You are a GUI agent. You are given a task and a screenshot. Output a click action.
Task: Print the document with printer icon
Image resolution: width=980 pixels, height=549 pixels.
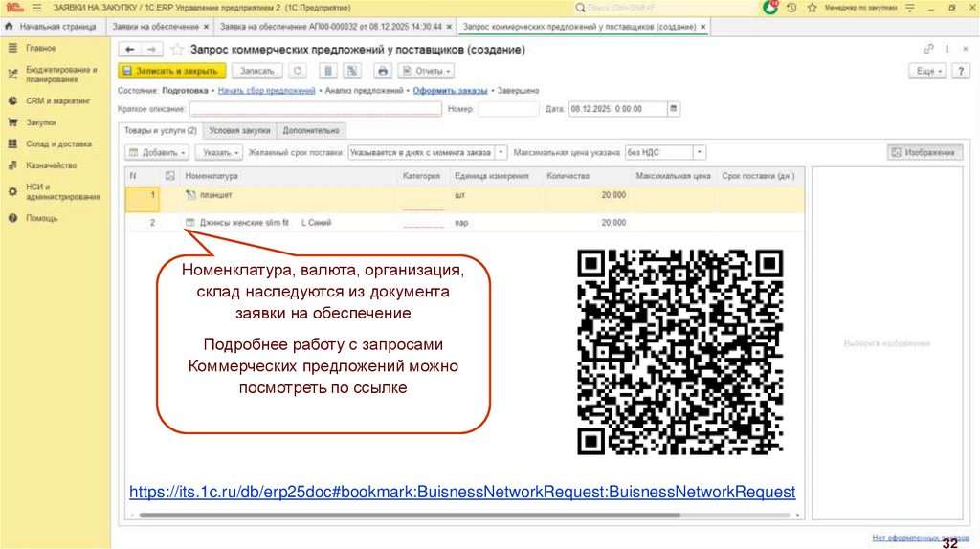tap(383, 71)
